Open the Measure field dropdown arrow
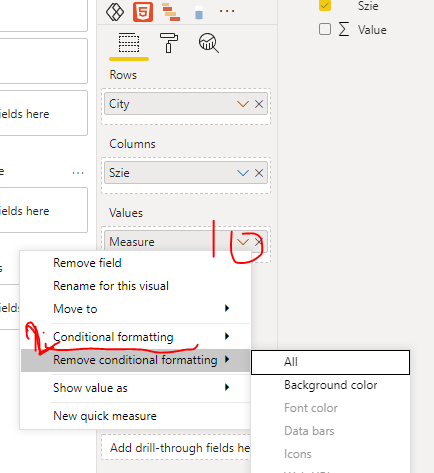434x473 pixels. click(243, 242)
